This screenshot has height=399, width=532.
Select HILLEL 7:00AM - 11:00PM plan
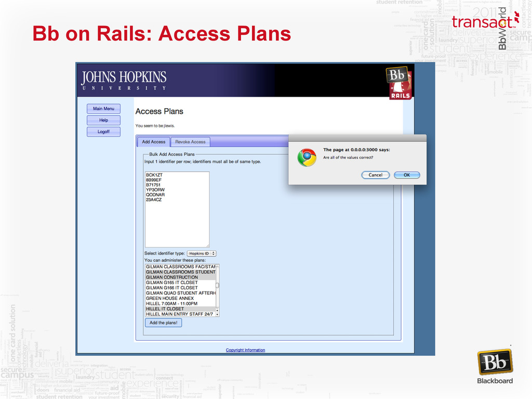coord(180,303)
